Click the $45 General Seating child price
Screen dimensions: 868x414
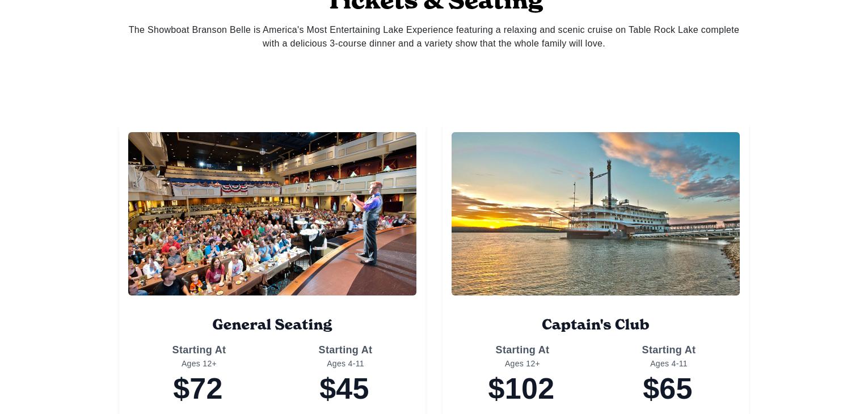click(344, 389)
